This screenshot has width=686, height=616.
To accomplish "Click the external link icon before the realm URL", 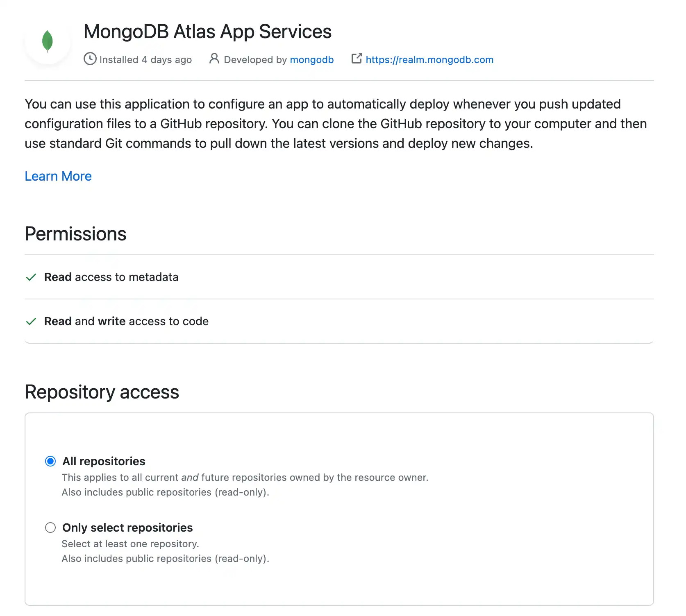I will [x=356, y=59].
